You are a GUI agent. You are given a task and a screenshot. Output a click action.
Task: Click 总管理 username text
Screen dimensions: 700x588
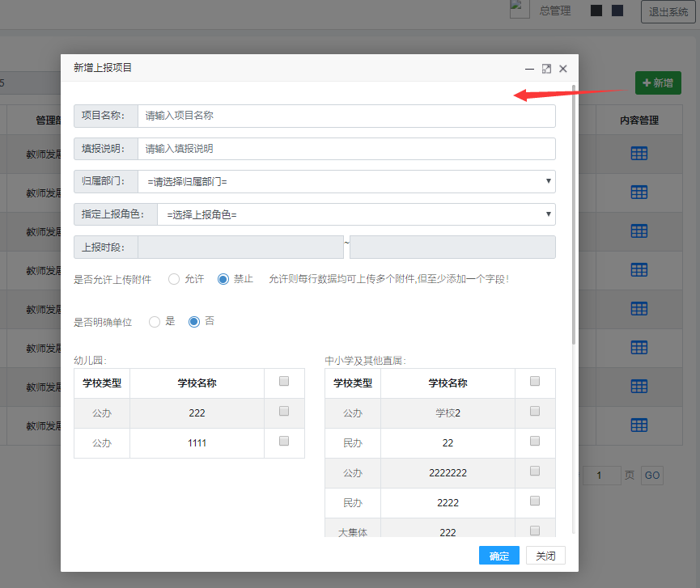click(555, 11)
